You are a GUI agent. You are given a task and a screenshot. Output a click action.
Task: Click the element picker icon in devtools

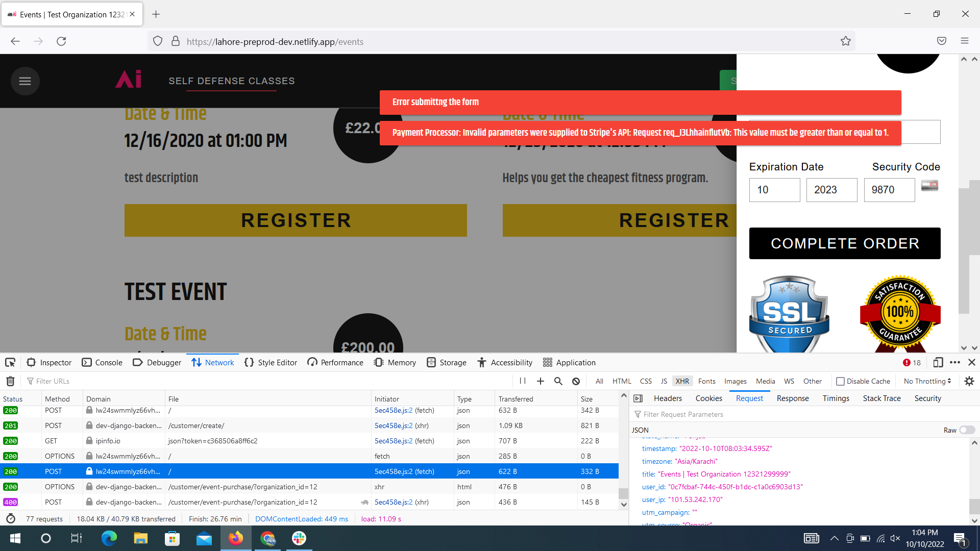coord(10,362)
